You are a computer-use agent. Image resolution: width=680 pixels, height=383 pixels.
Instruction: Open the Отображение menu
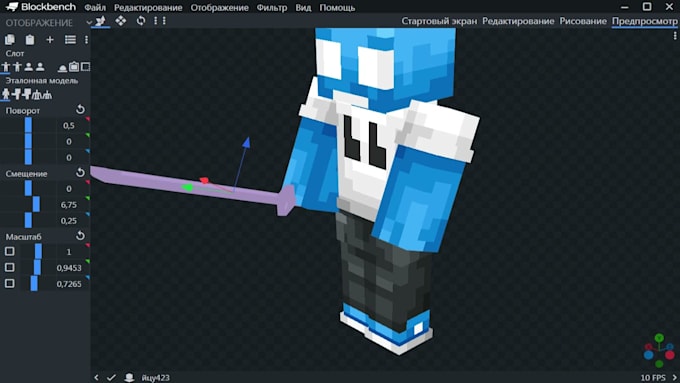[x=219, y=7]
